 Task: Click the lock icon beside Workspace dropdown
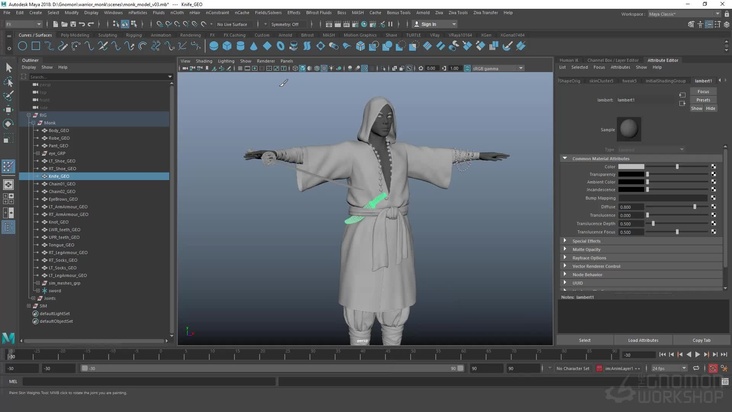pos(726,14)
